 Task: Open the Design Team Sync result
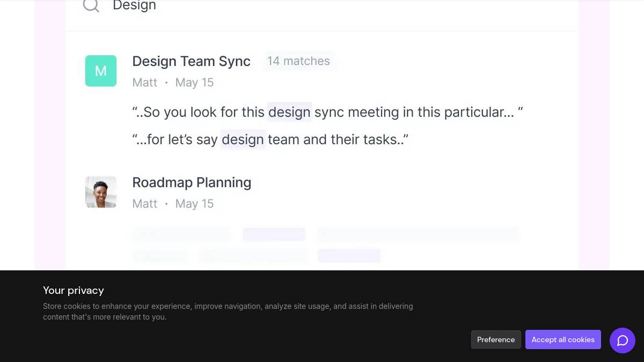(191, 61)
